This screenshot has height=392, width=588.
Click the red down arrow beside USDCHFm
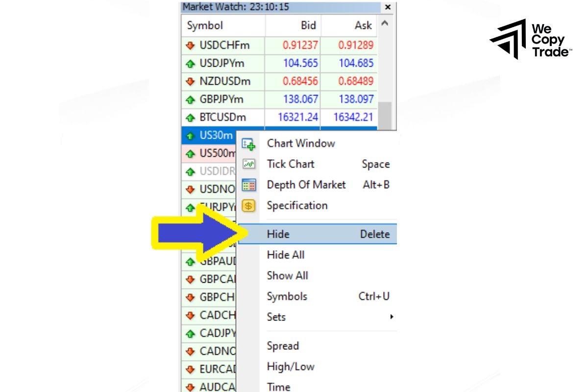click(x=191, y=45)
